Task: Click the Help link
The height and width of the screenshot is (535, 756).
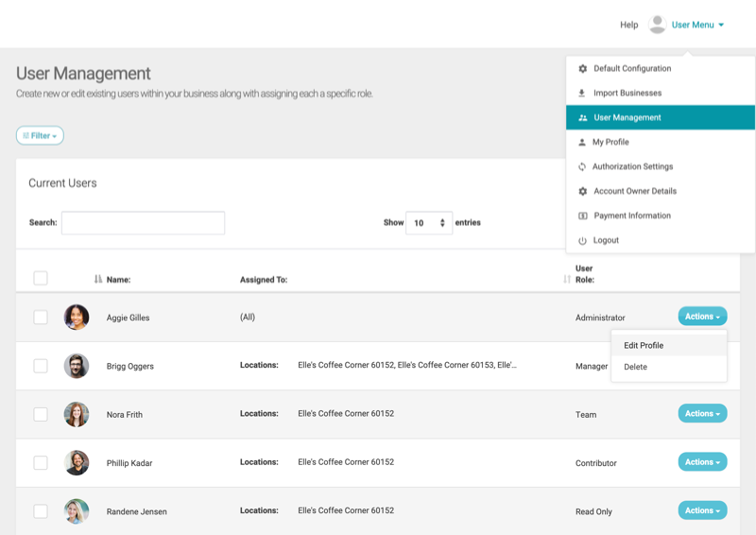Action: click(628, 25)
